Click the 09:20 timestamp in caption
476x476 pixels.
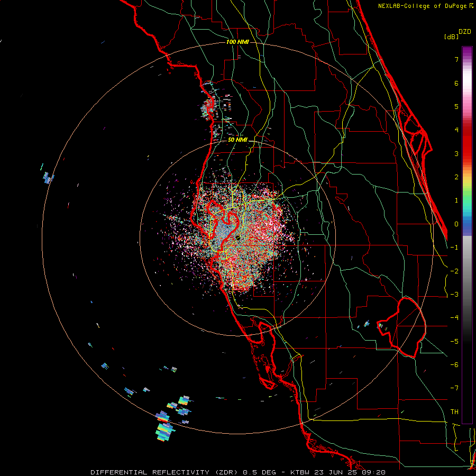point(373,472)
